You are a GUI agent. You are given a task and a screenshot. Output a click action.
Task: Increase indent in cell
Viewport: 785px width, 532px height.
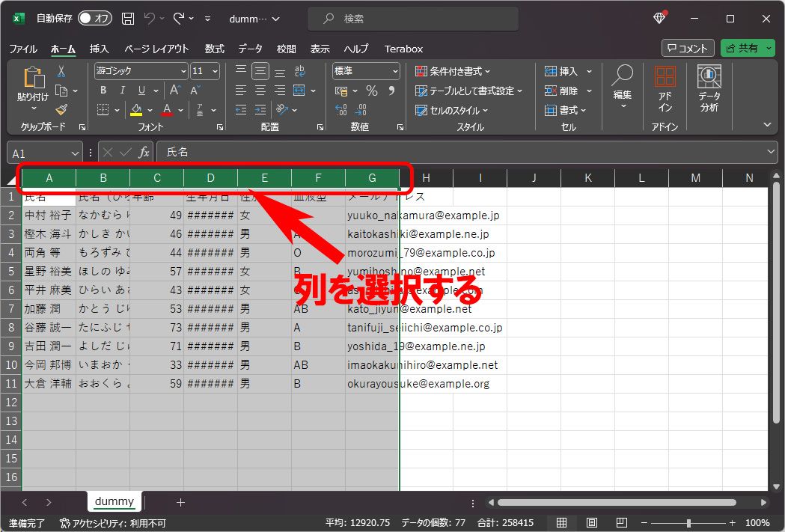pos(260,109)
